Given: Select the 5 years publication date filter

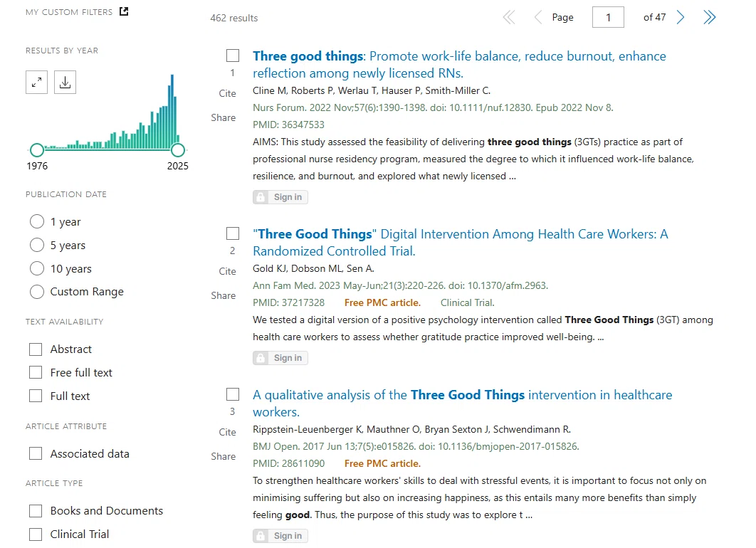Looking at the screenshot, I should click(x=37, y=246).
